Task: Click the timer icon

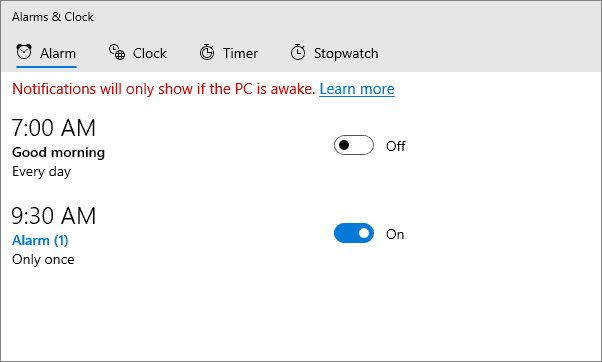Action: pos(207,52)
